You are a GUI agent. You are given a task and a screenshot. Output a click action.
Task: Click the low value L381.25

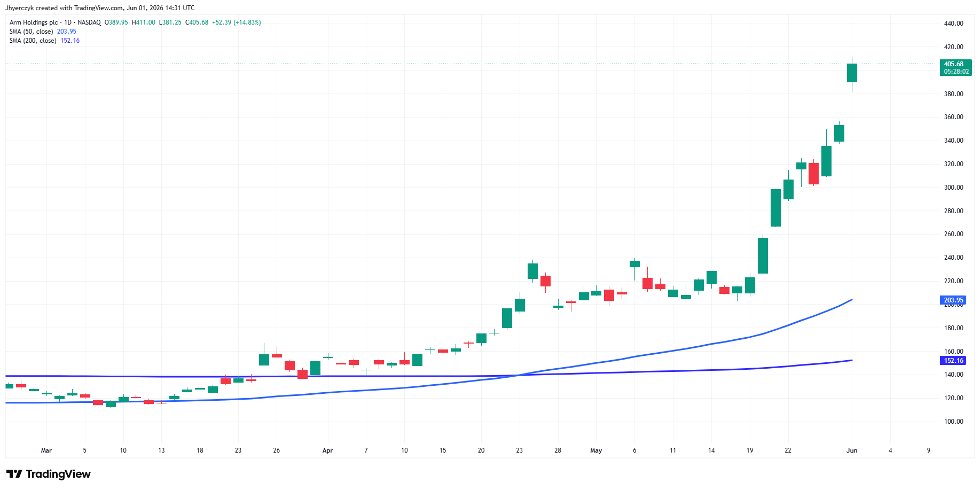point(170,22)
